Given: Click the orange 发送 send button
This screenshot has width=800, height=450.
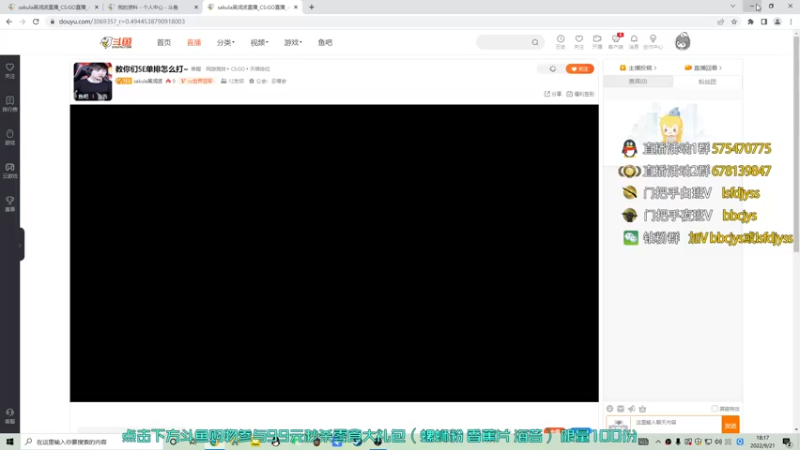Looking at the screenshot, I should pyautogui.click(x=731, y=424).
